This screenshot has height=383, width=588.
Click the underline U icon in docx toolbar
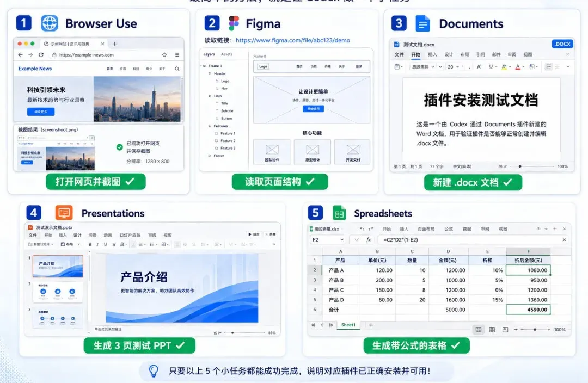click(x=491, y=67)
